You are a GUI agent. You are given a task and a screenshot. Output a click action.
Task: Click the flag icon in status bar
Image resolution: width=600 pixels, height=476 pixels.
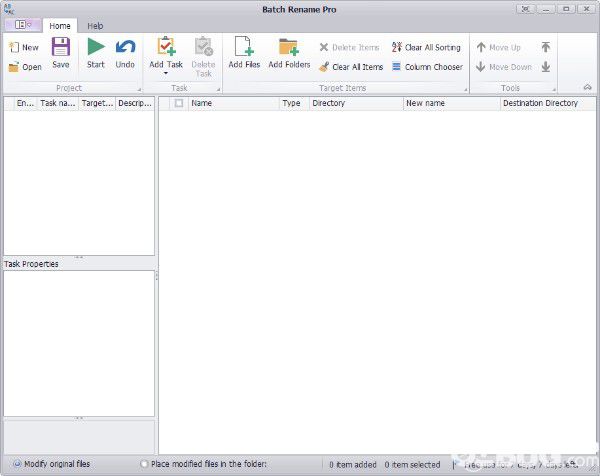point(455,465)
